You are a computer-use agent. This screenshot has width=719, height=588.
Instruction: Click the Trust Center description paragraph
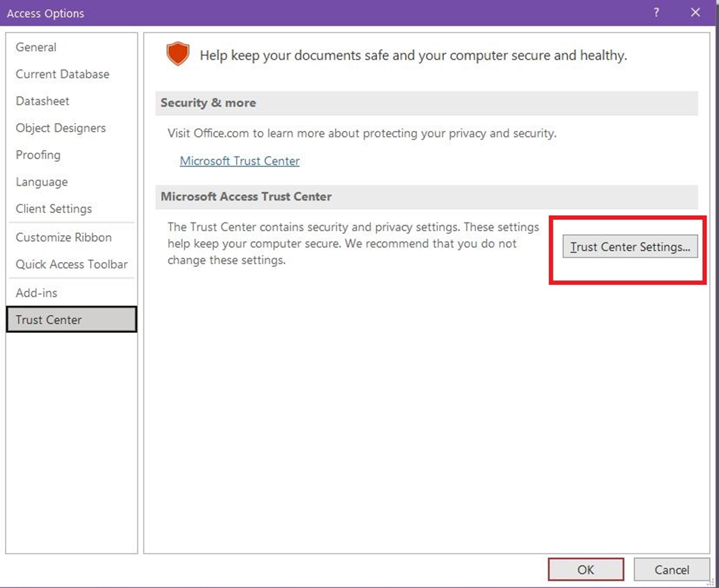pos(353,244)
